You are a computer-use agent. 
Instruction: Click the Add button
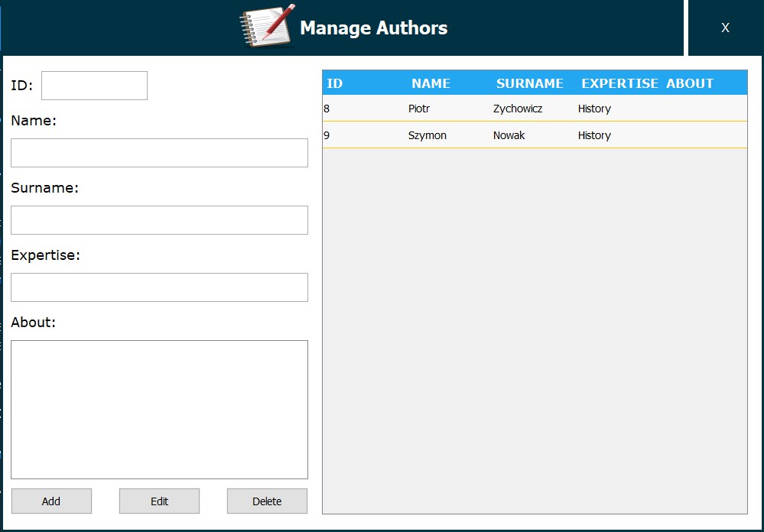[52, 501]
